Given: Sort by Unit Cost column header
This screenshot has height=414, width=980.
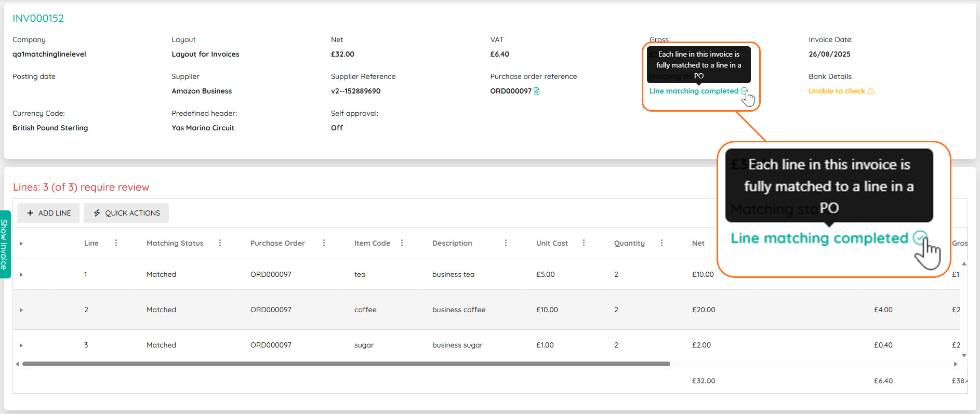Looking at the screenshot, I should point(552,243).
